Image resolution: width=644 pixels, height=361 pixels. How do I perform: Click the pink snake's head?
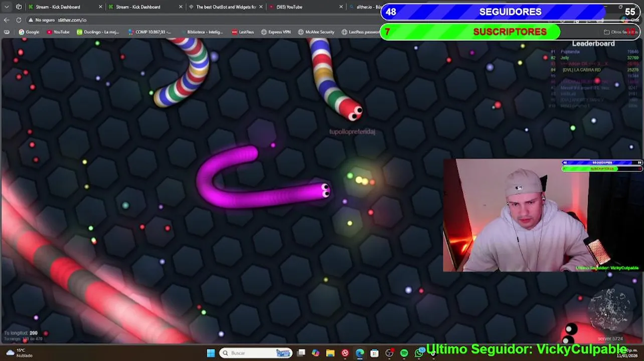pos(324,191)
